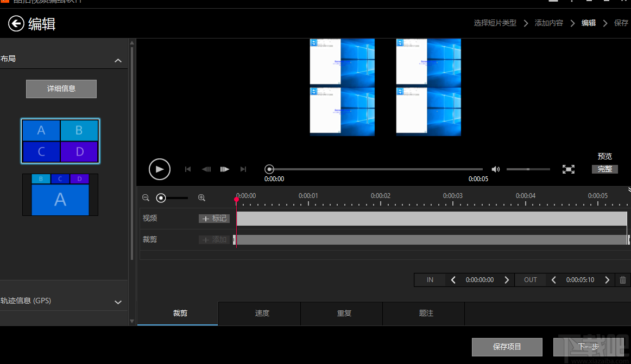Screen dimensions: 631x364
Task: Collapse the 布局 panel
Action: click(118, 61)
